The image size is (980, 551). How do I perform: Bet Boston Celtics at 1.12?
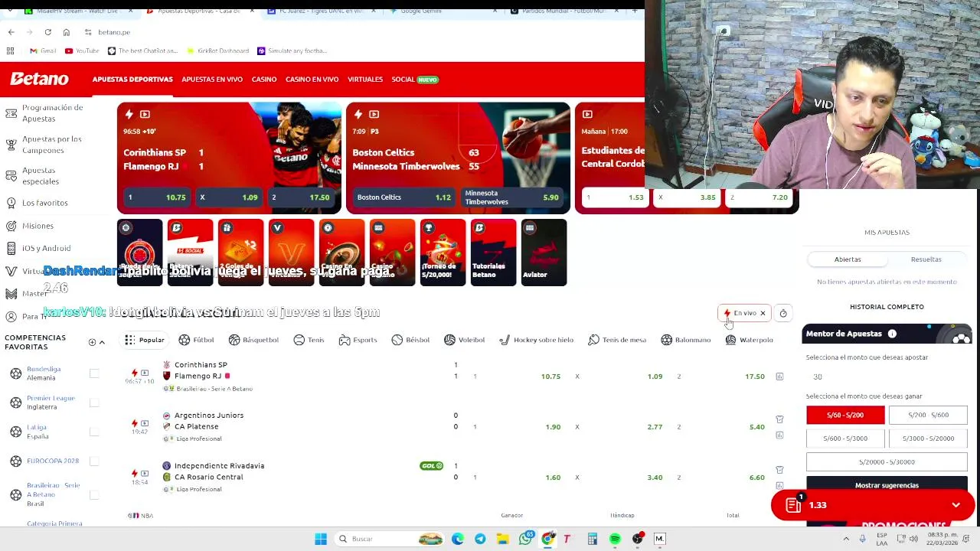(403, 197)
